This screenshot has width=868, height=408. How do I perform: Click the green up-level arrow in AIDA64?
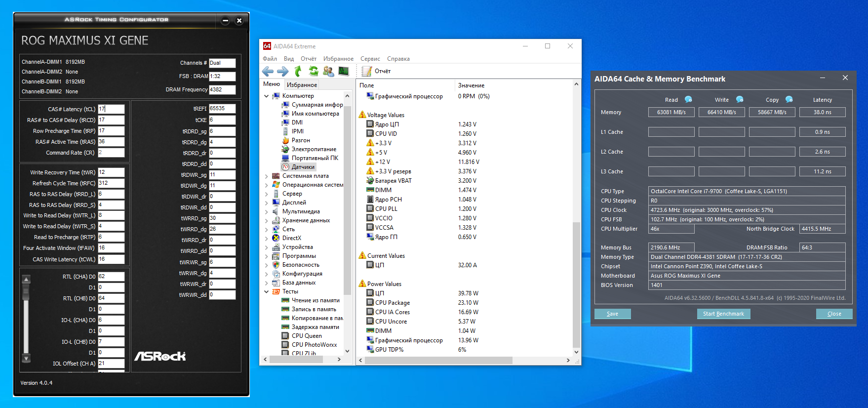[298, 71]
